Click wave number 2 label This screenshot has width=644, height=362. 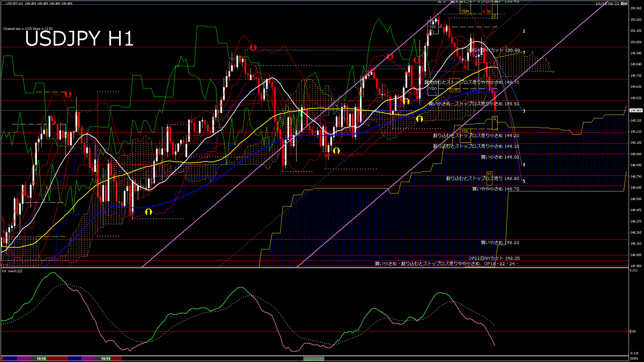click(x=524, y=31)
